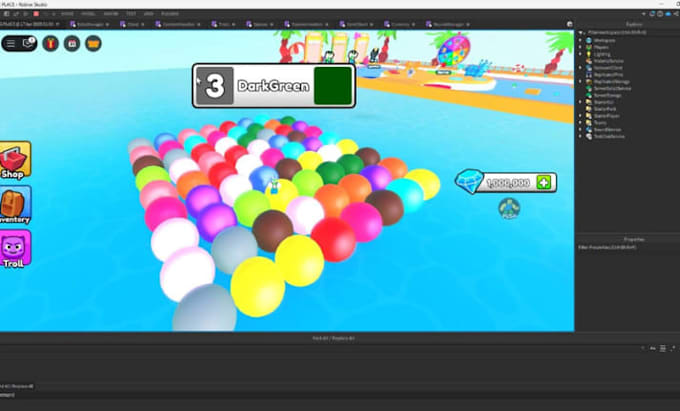This screenshot has height=411, width=680.
Task: Open the purple Troll menu button
Action: tap(15, 248)
